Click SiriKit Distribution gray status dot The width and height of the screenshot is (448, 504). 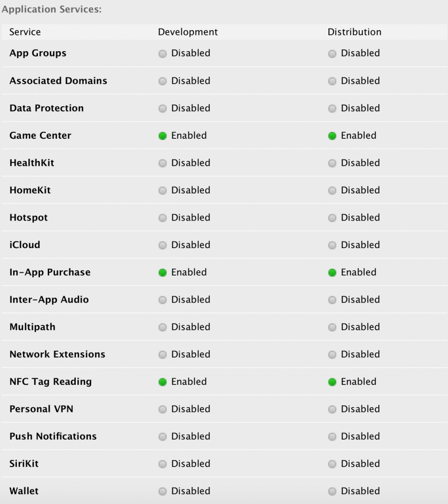click(x=332, y=464)
